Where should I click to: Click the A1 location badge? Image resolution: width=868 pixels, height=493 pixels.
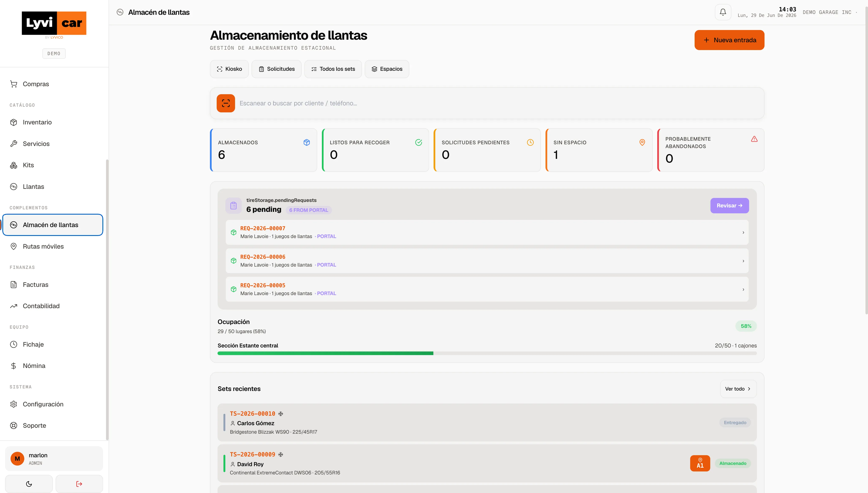coord(700,463)
